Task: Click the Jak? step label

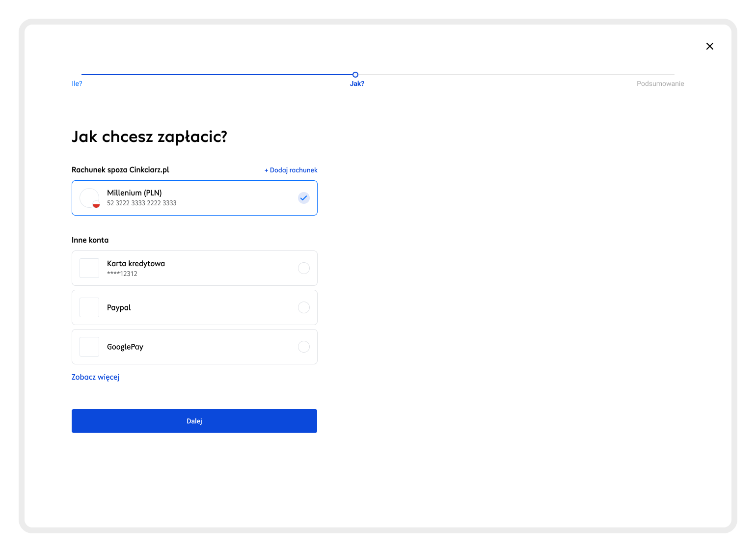Action: 357,83
